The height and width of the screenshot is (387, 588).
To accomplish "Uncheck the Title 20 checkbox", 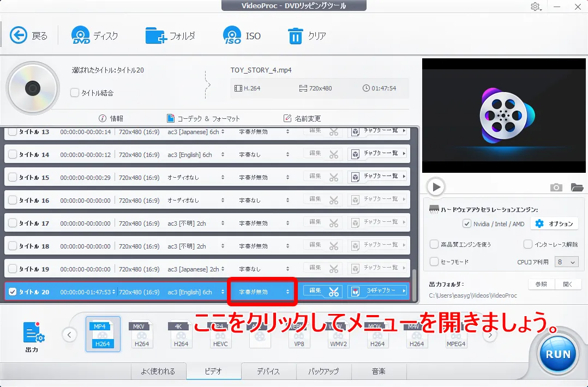I will [x=13, y=292].
